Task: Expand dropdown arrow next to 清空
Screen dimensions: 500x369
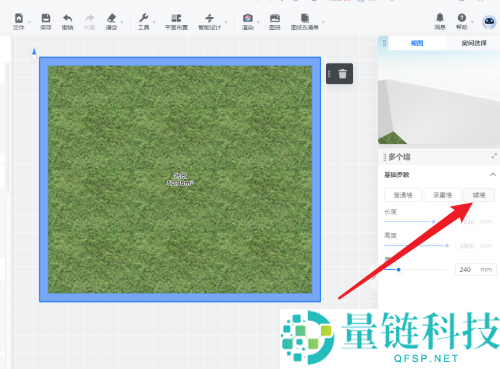Action: (122, 23)
